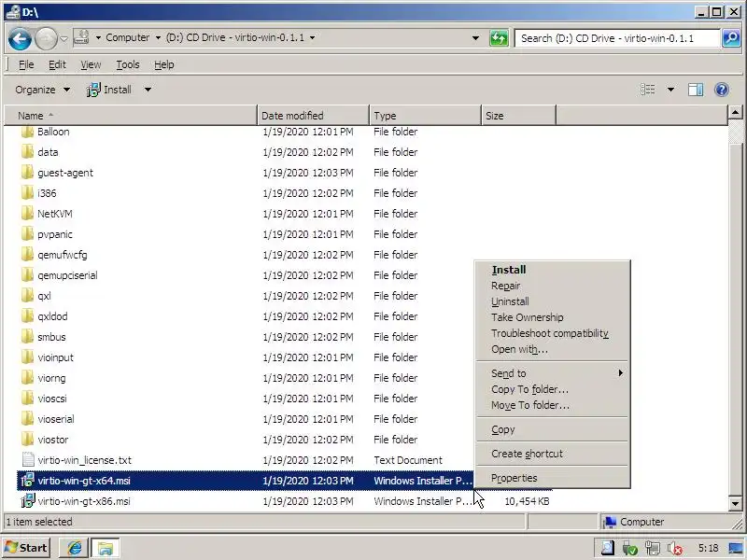Open the Tools menu
This screenshot has width=747, height=560.
[128, 64]
